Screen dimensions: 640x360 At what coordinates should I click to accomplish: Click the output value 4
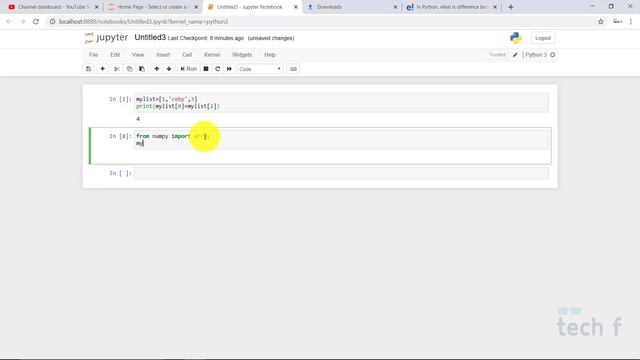[x=138, y=119]
